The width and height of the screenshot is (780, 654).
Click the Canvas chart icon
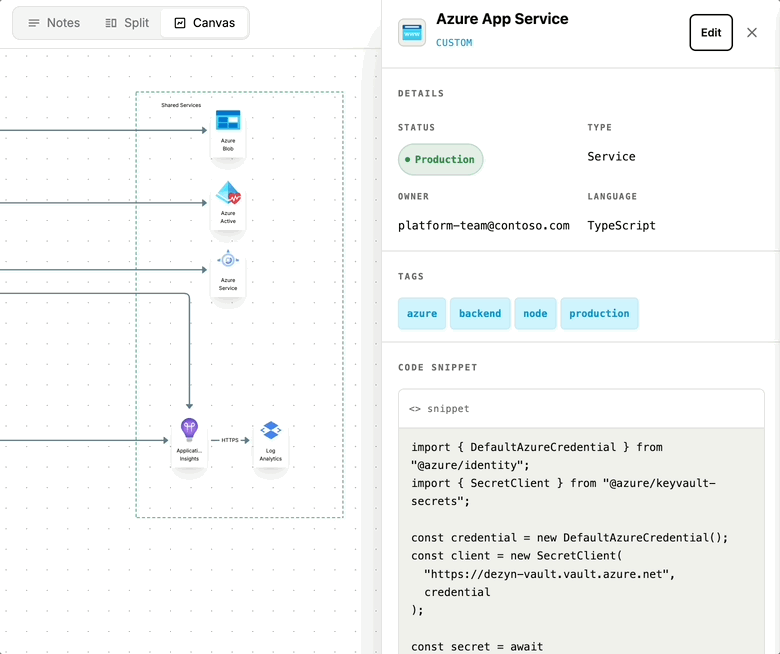pos(180,23)
